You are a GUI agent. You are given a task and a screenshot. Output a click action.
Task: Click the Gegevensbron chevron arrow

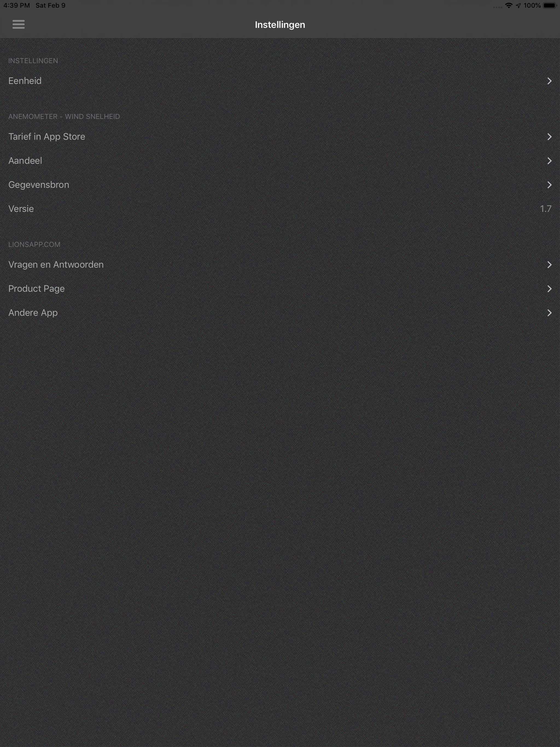pos(549,185)
